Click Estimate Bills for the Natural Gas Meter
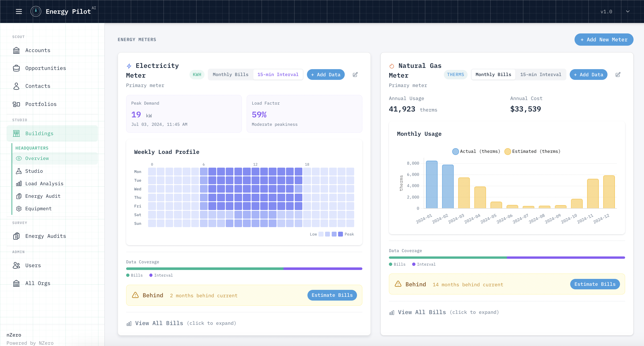The image size is (644, 346). click(x=594, y=284)
